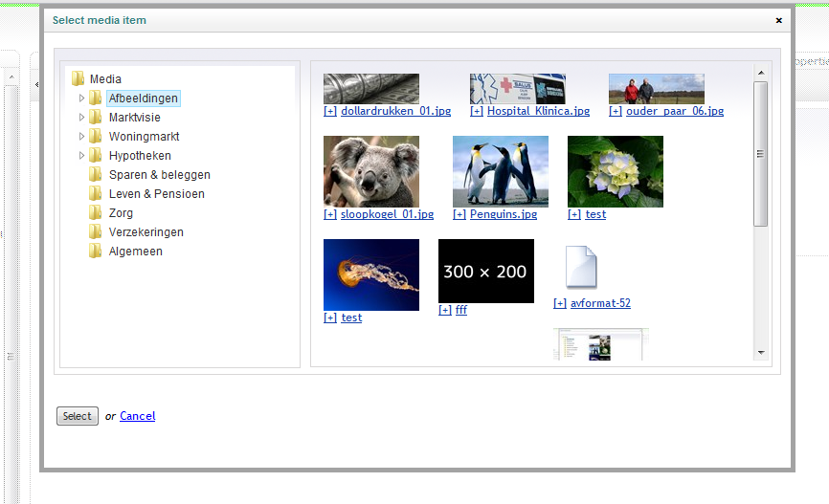Toggle [+] next to dollardrukken_01.jpg

(x=330, y=111)
